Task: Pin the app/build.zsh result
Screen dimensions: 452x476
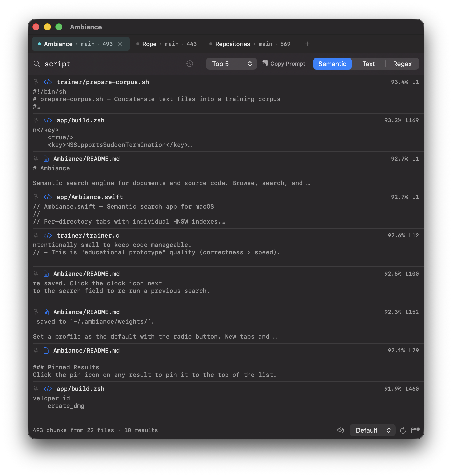Action: [x=36, y=120]
